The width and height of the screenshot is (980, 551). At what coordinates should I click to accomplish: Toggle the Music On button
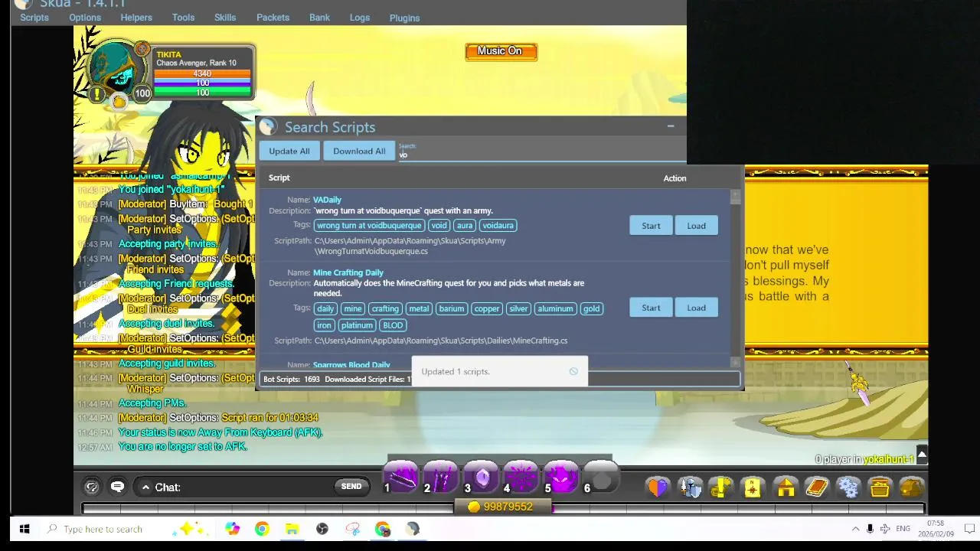coord(501,51)
